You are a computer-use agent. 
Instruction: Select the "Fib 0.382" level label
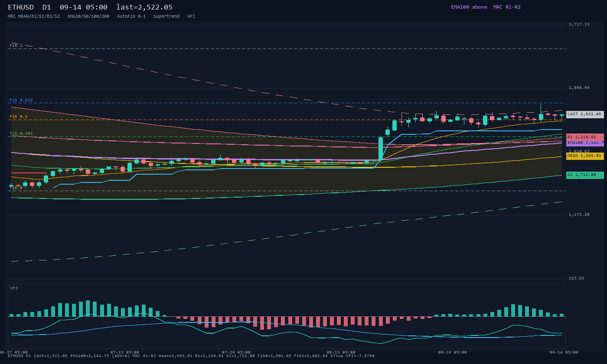[21, 133]
